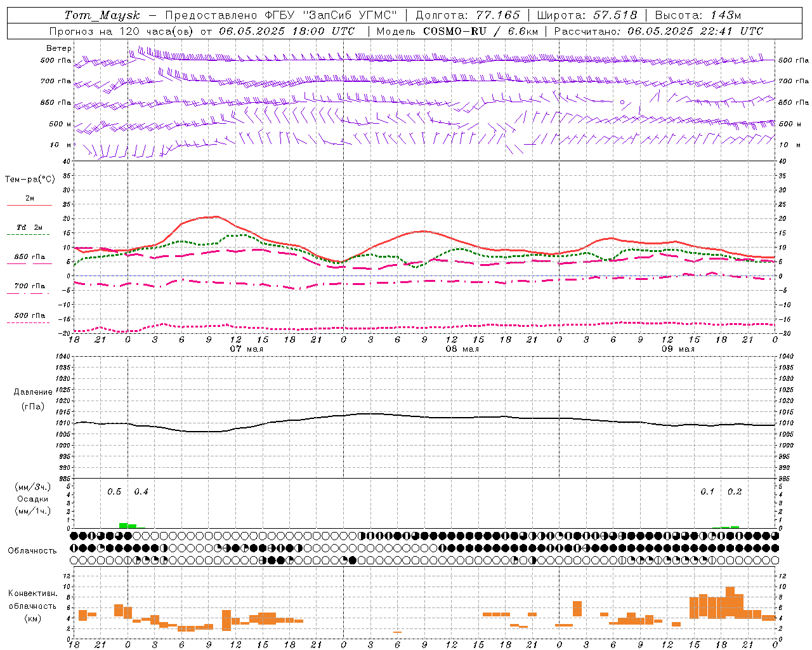Click the Конвективн. panel label
This screenshot has width=812, height=650.
[x=33, y=594]
